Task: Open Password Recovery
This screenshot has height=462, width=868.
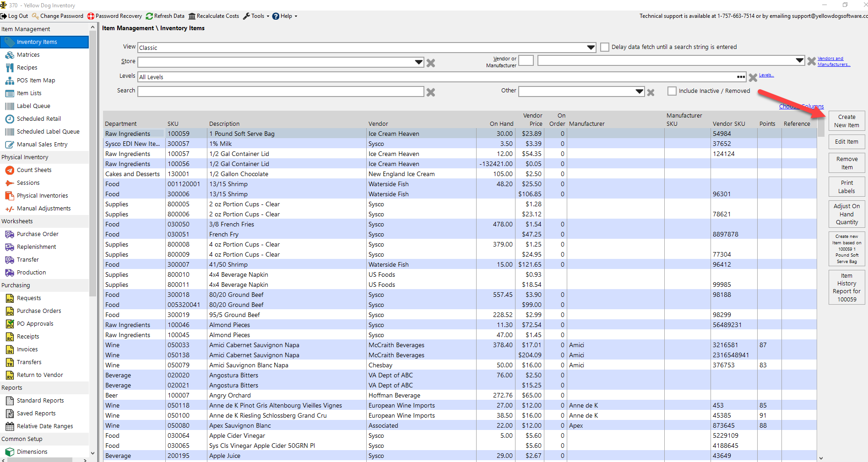Action: 115,16
